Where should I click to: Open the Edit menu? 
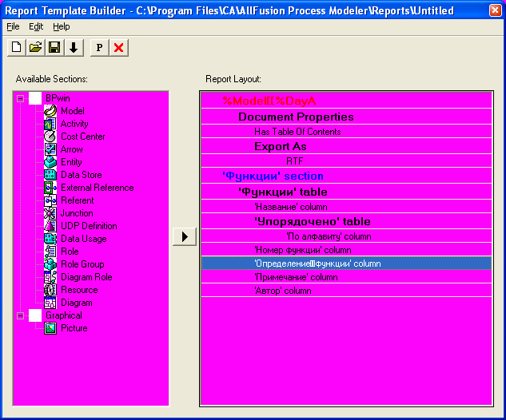click(36, 26)
